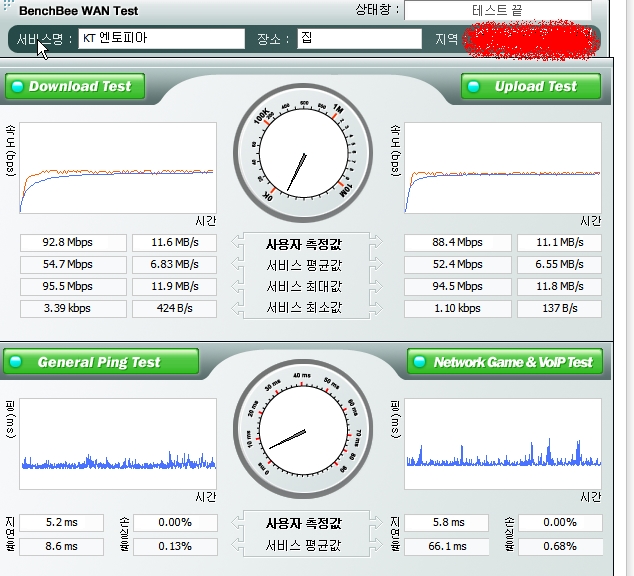Viewport: 634px width, 576px height.
Task: Select download maximum 11.9 MB/s
Action: (175, 286)
